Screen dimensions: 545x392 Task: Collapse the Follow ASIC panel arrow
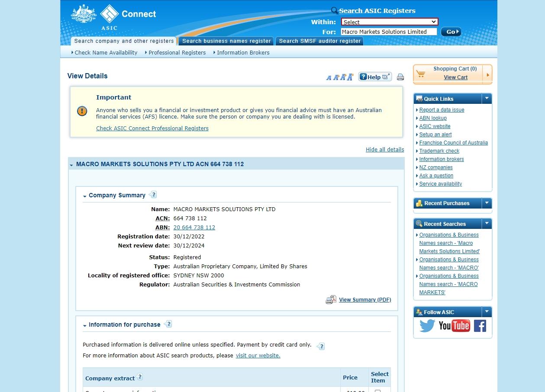487,312
